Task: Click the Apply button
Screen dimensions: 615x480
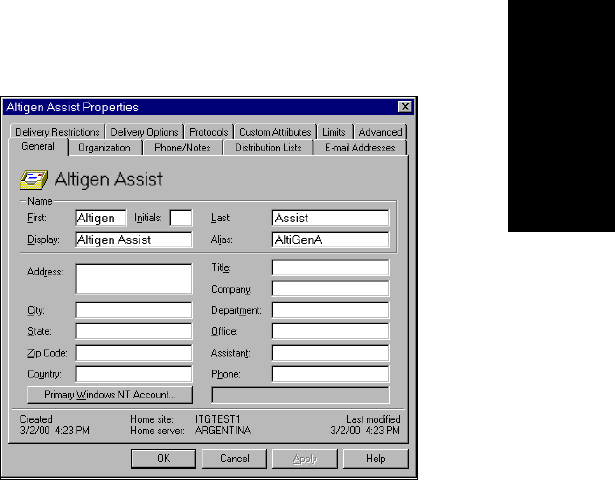Action: [305, 458]
